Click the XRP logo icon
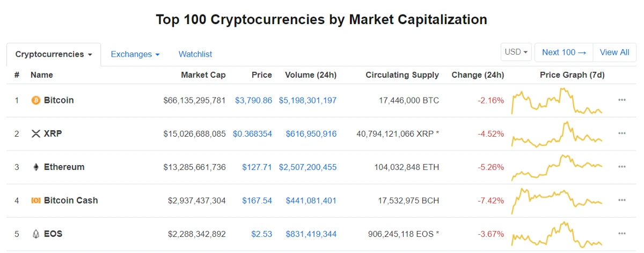This screenshot has width=644, height=253. point(36,133)
